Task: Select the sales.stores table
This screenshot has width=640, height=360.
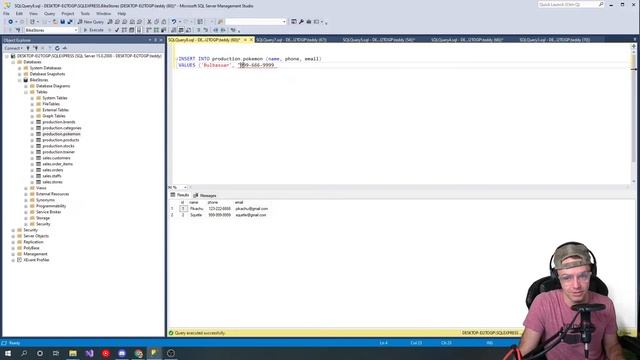Action: click(52, 182)
